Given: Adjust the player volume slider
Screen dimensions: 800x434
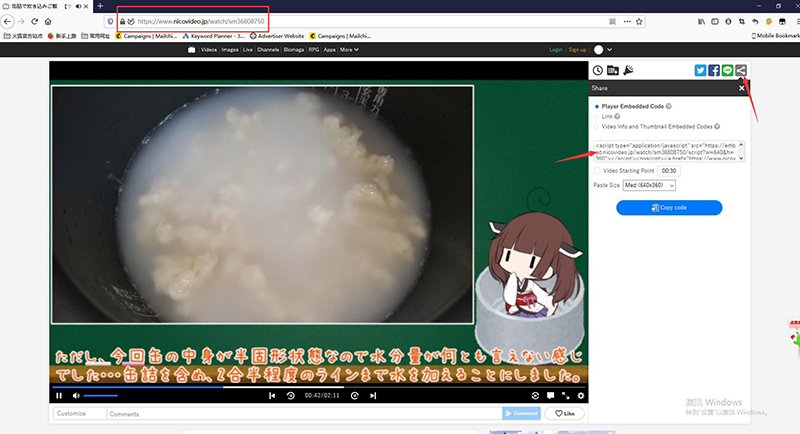Looking at the screenshot, I should pos(101,396).
